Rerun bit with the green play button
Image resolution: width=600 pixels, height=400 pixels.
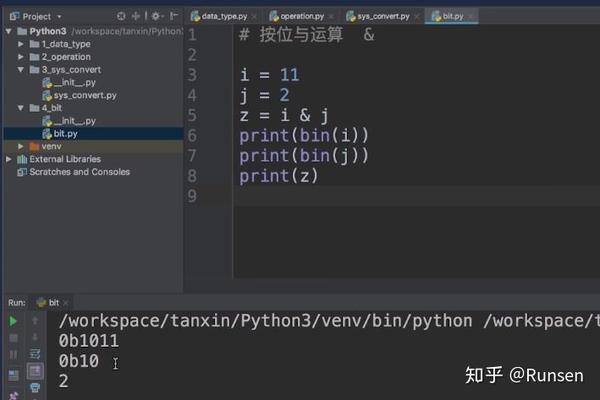(13, 321)
